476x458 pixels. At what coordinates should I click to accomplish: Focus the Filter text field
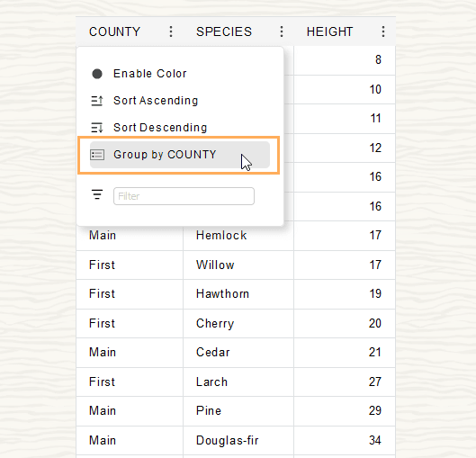184,196
